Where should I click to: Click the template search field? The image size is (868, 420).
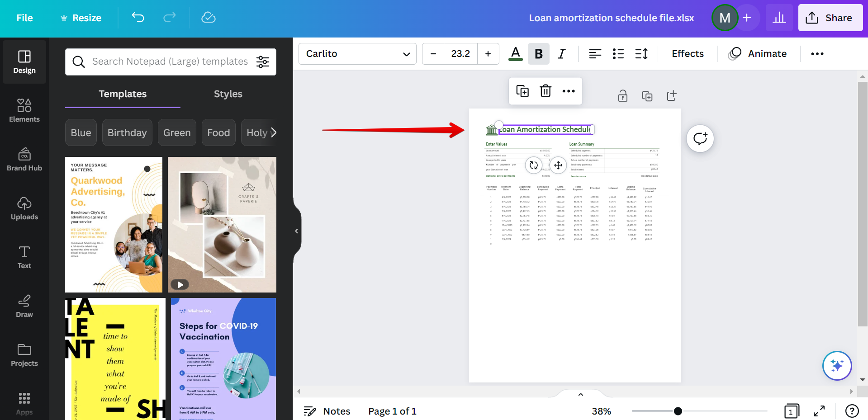click(x=170, y=61)
